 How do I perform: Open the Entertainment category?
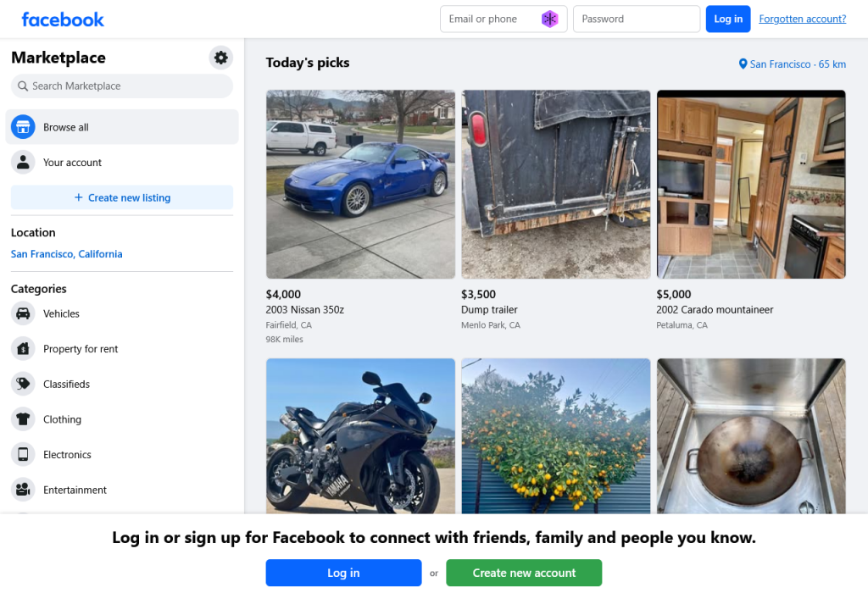point(22,490)
